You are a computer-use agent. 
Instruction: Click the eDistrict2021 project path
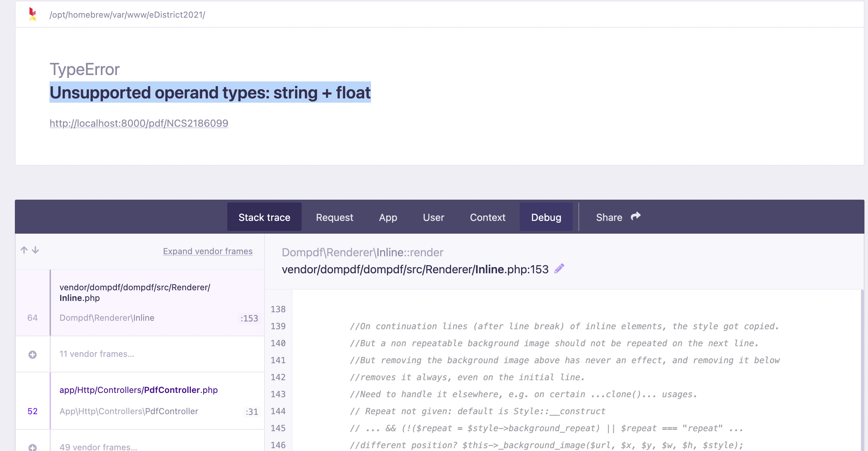(127, 15)
